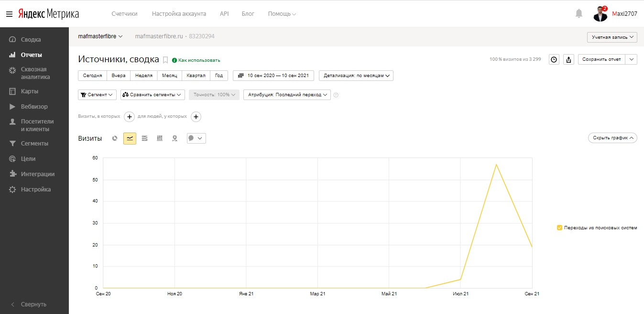Image resolution: width=644 pixels, height=314 pixels.
Task: Expand the Детализация: по месяцам dropdown
Action: tap(356, 76)
